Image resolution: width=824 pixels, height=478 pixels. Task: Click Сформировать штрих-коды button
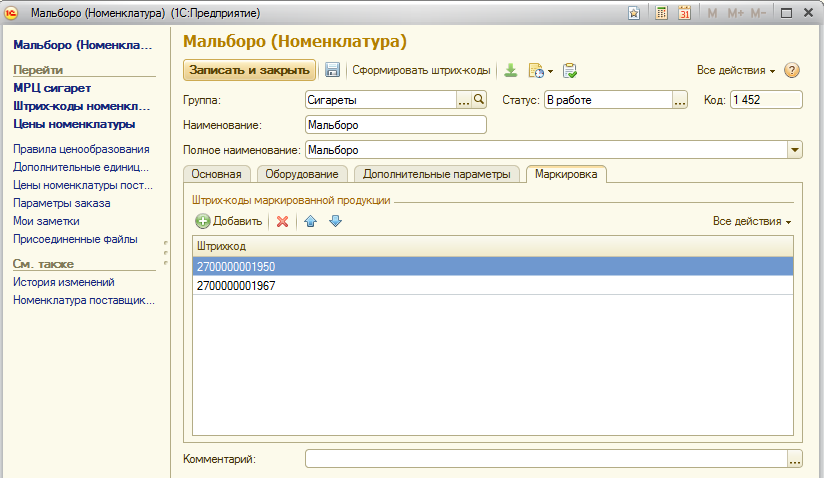pyautogui.click(x=421, y=70)
